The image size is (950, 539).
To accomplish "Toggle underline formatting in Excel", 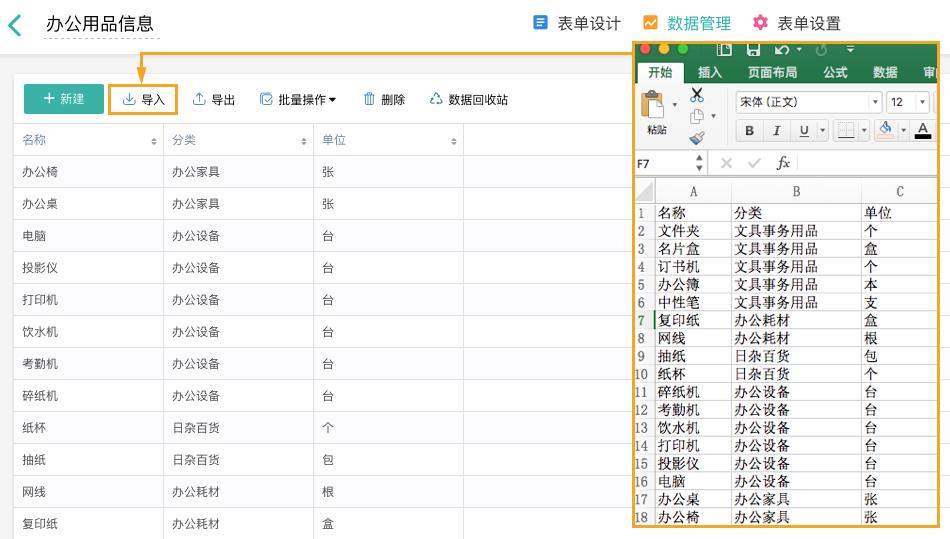I will [x=804, y=131].
